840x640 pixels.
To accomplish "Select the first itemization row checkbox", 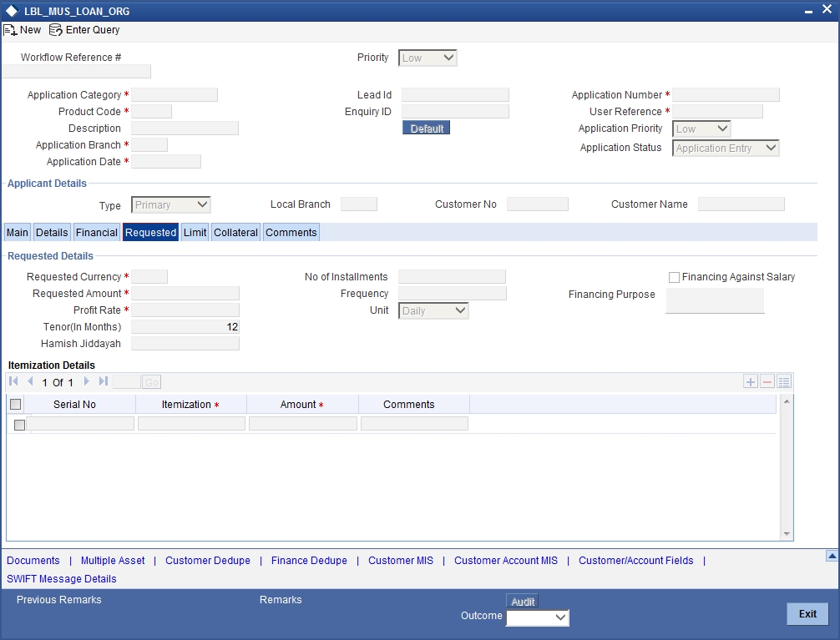I will pos(19,425).
